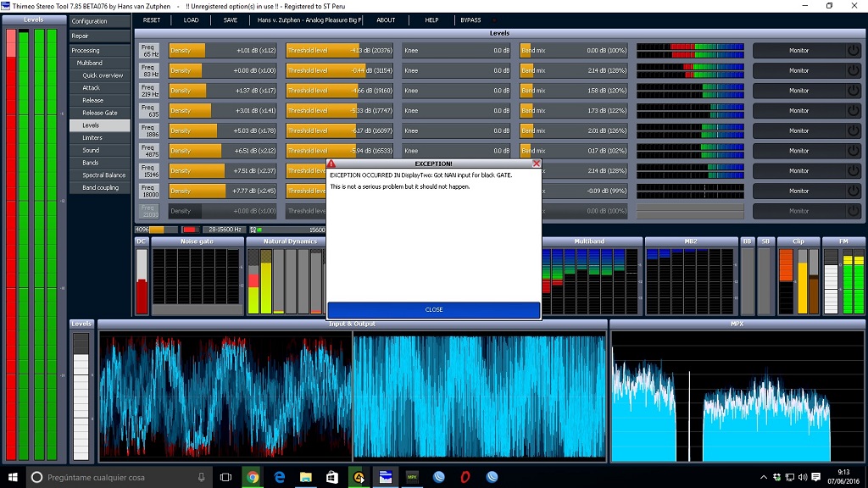Click the 4096 latency slider

tap(156, 230)
